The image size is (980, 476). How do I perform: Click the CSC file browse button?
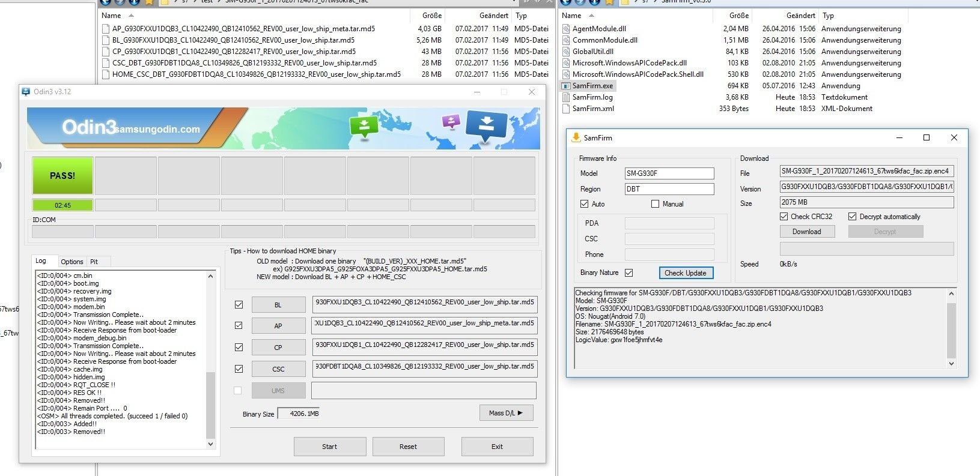pos(278,369)
